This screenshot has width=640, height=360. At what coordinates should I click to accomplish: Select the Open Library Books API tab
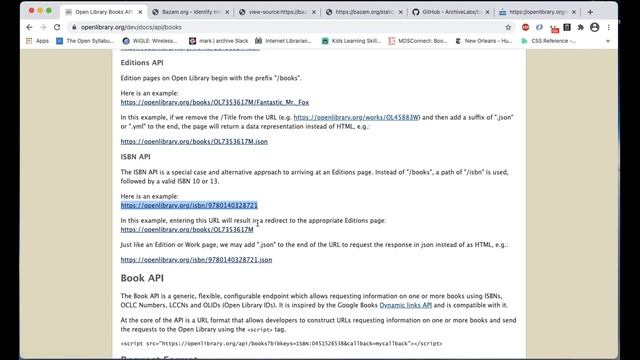(104, 12)
